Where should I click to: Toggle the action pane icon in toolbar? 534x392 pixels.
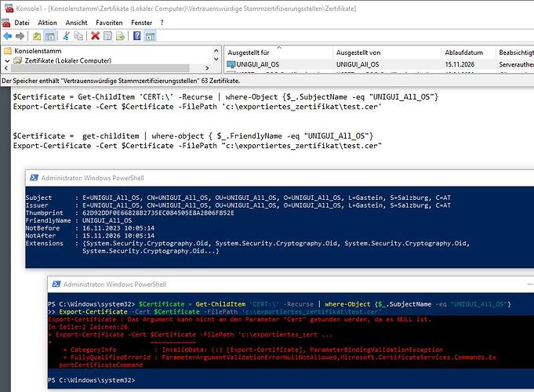click(150, 36)
